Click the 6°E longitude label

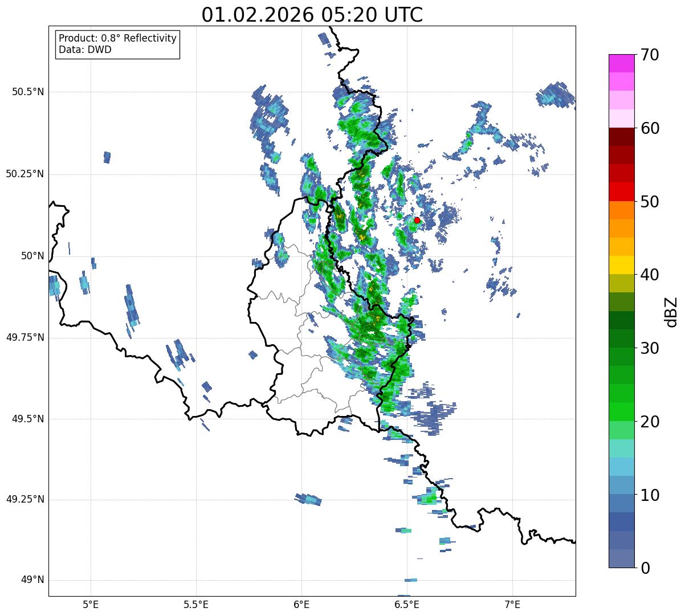[x=302, y=604]
